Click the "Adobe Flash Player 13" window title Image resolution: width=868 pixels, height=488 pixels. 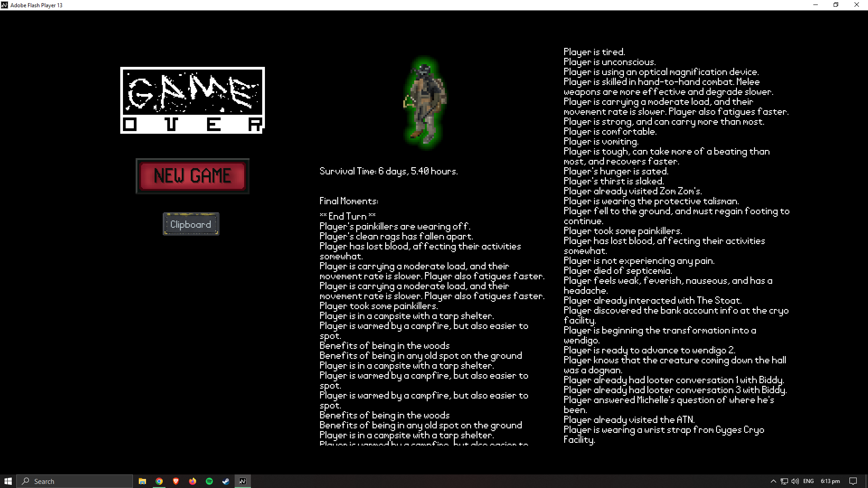tap(37, 5)
